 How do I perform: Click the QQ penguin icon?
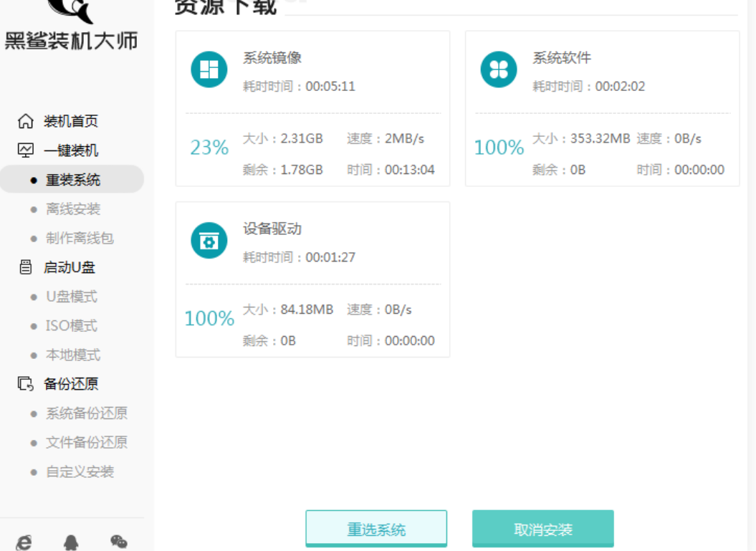pos(71,542)
